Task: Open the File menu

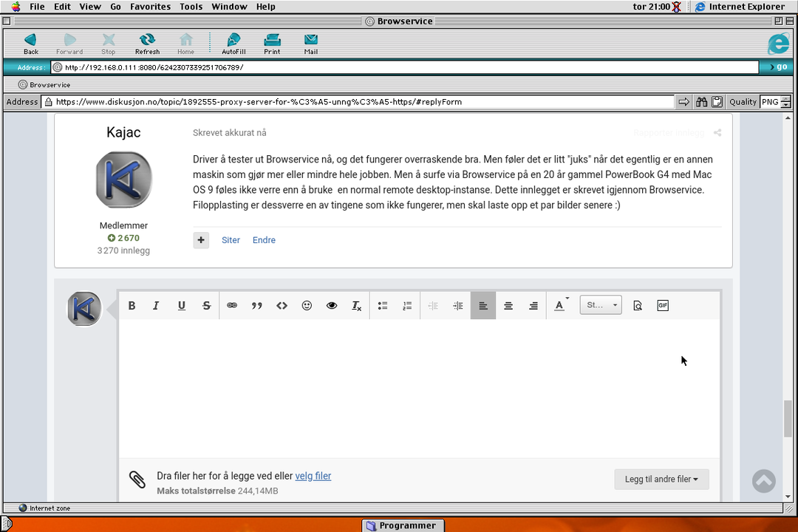Action: click(x=37, y=7)
